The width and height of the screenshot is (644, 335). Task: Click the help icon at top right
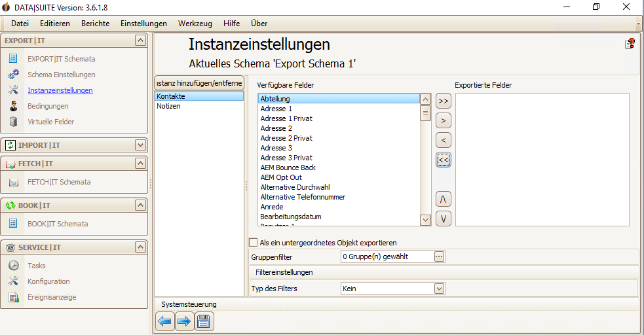(630, 43)
